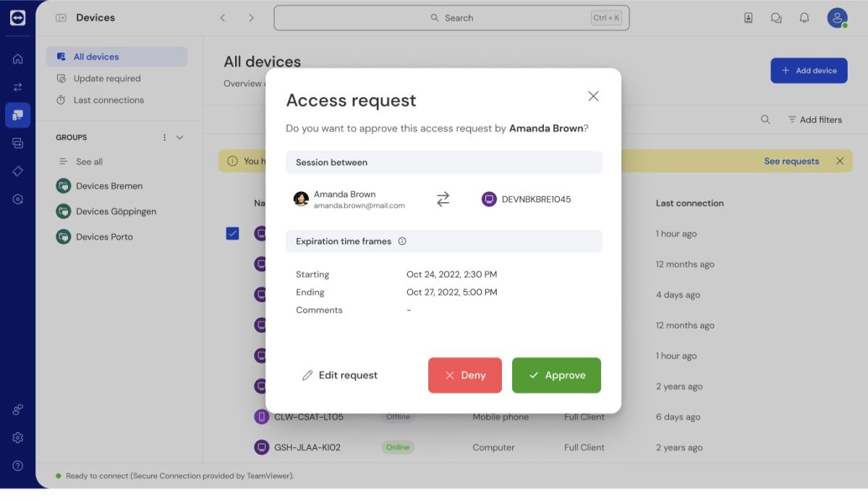Open the Home icon in the left sidebar

(17, 59)
